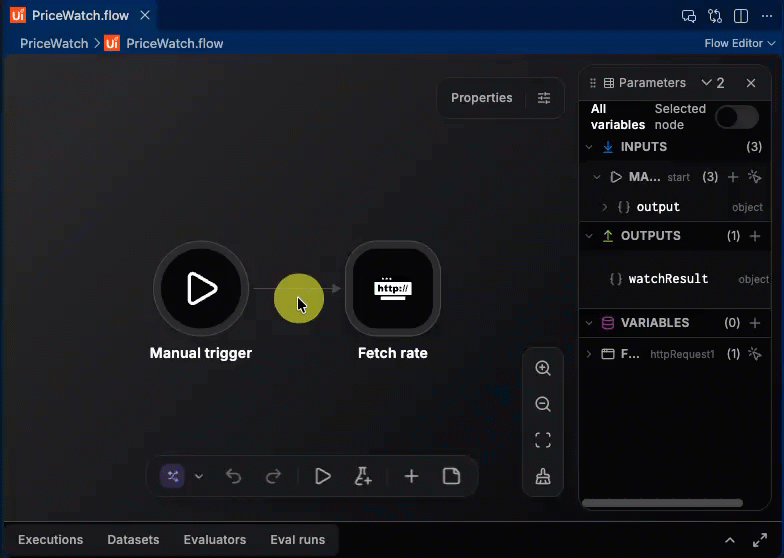Expand the output object row
The height and width of the screenshot is (558, 784).
click(x=604, y=207)
